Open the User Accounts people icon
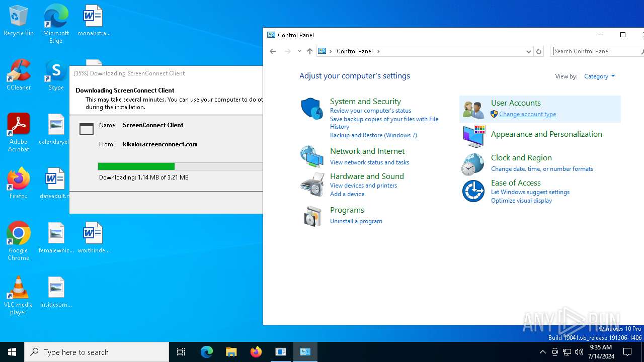Viewport: 644px width, 362px height. [x=473, y=109]
